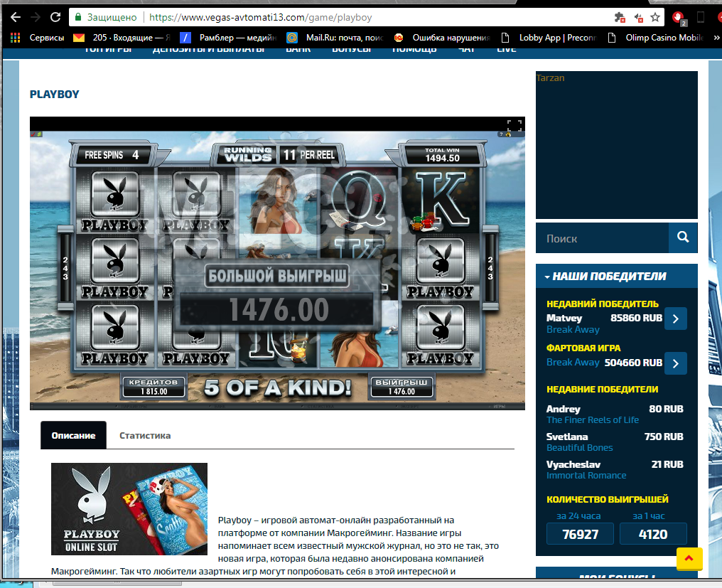Click into the Поиск search field
The width and height of the screenshot is (722, 588).
[x=602, y=238]
